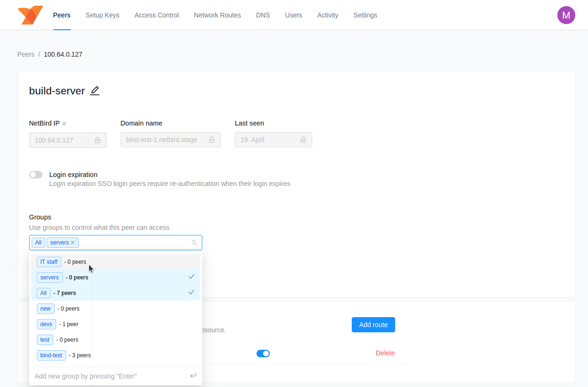588x387 pixels.
Task: Toggle the Login expiration switch
Action: pyautogui.click(x=36, y=175)
